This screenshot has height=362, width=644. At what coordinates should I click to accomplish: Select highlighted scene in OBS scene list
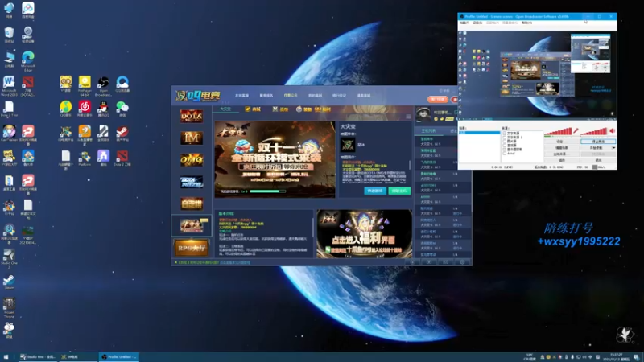(479, 133)
